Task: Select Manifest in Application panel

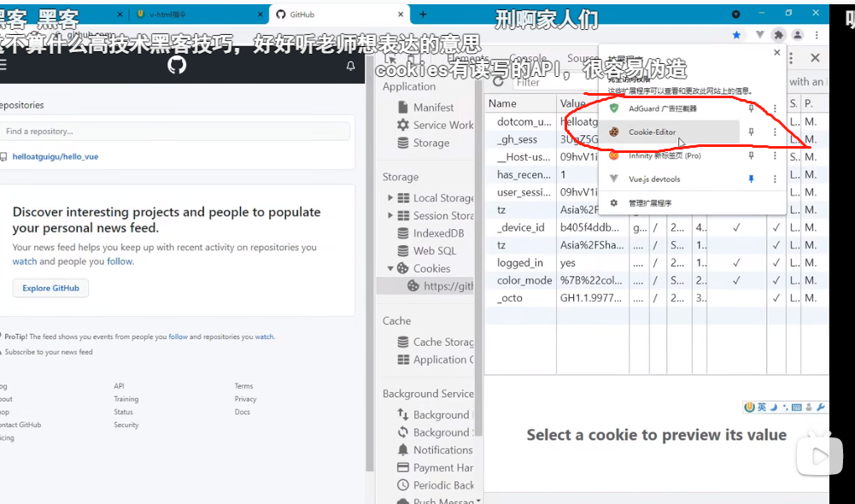Action: (x=433, y=108)
